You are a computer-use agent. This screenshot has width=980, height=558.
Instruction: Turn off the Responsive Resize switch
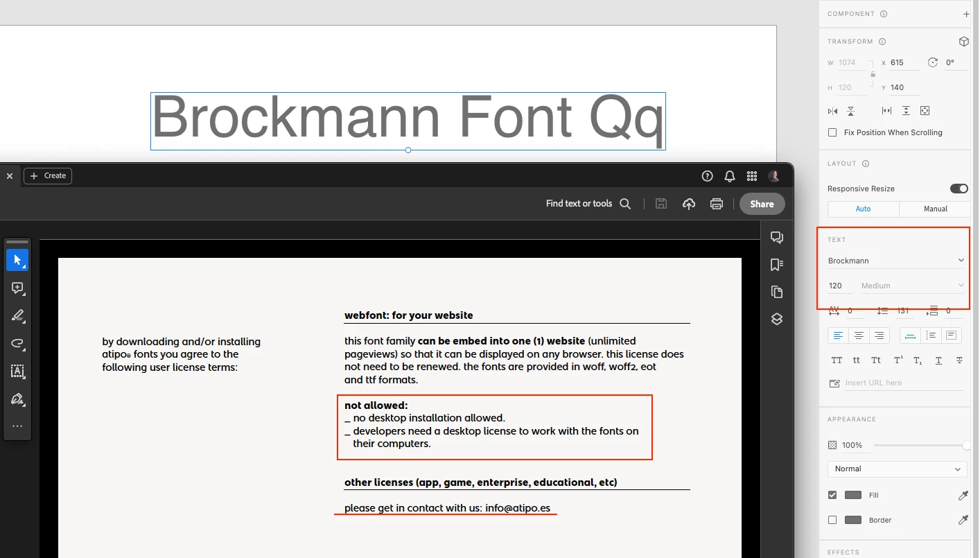pyautogui.click(x=959, y=189)
